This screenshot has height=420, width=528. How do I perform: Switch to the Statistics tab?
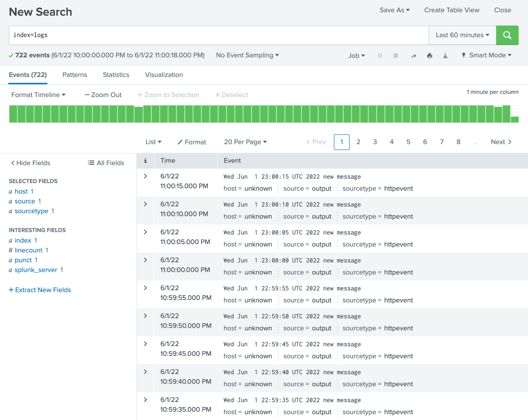[x=116, y=75]
